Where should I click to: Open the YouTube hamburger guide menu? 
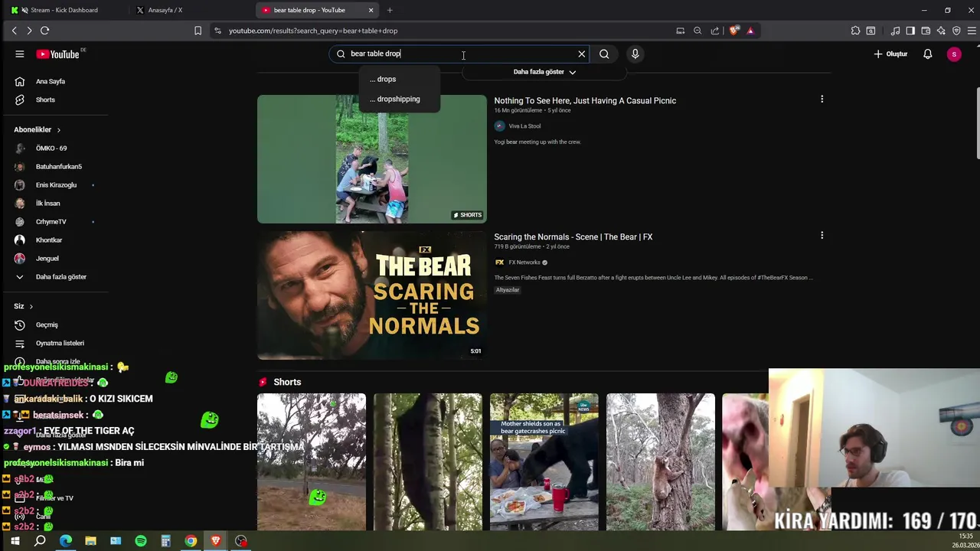point(20,54)
